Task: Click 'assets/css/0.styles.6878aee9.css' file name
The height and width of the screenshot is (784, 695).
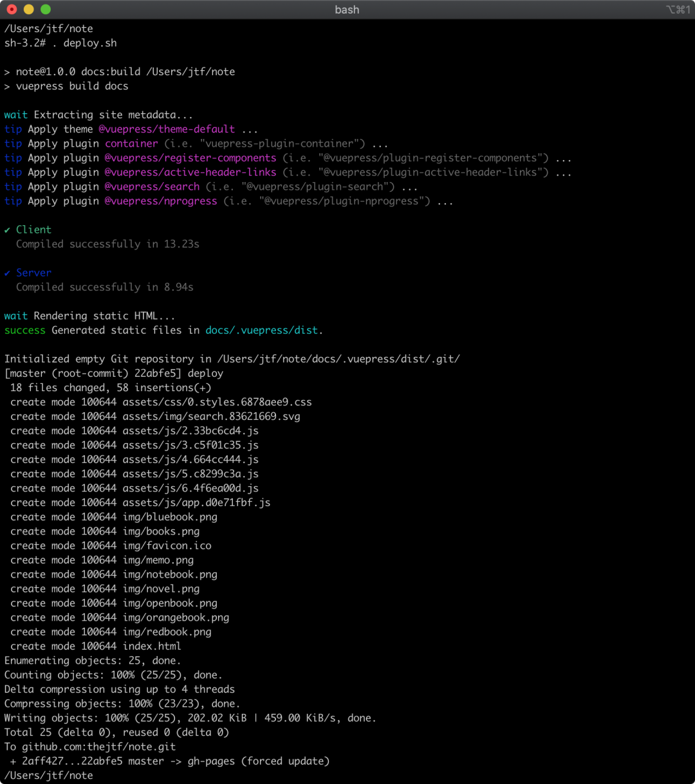Action: tap(218, 402)
